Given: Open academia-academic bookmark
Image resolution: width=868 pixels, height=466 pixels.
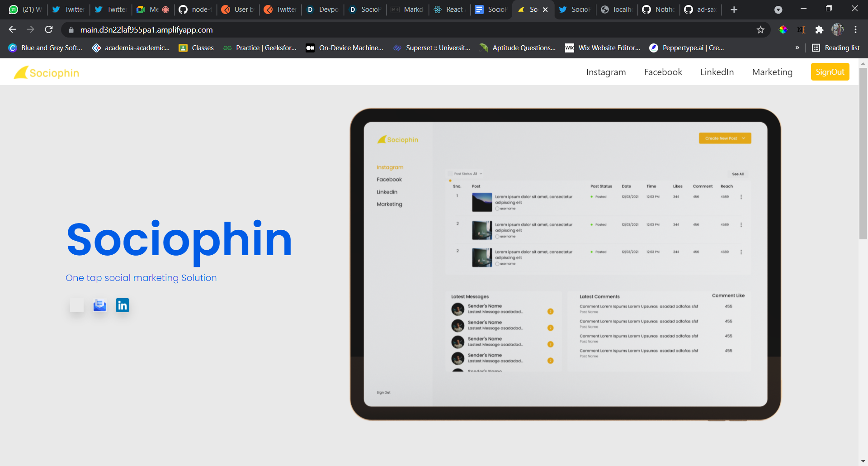Looking at the screenshot, I should pos(131,48).
